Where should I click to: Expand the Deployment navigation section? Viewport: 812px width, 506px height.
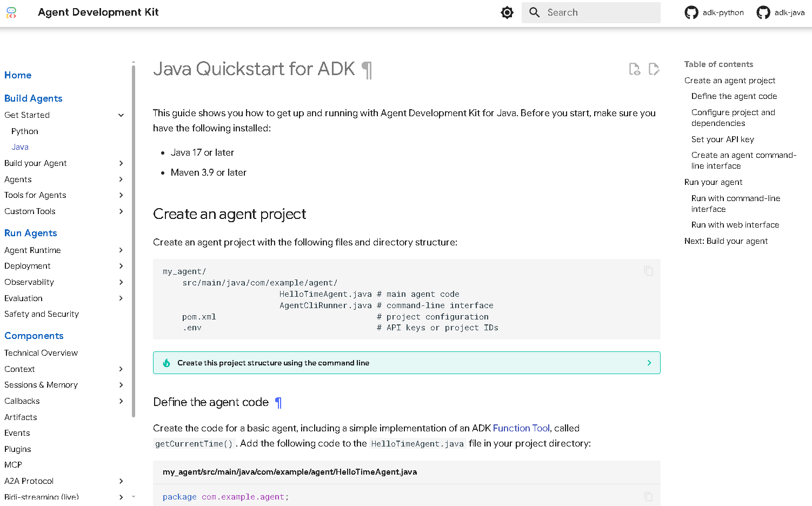121,266
